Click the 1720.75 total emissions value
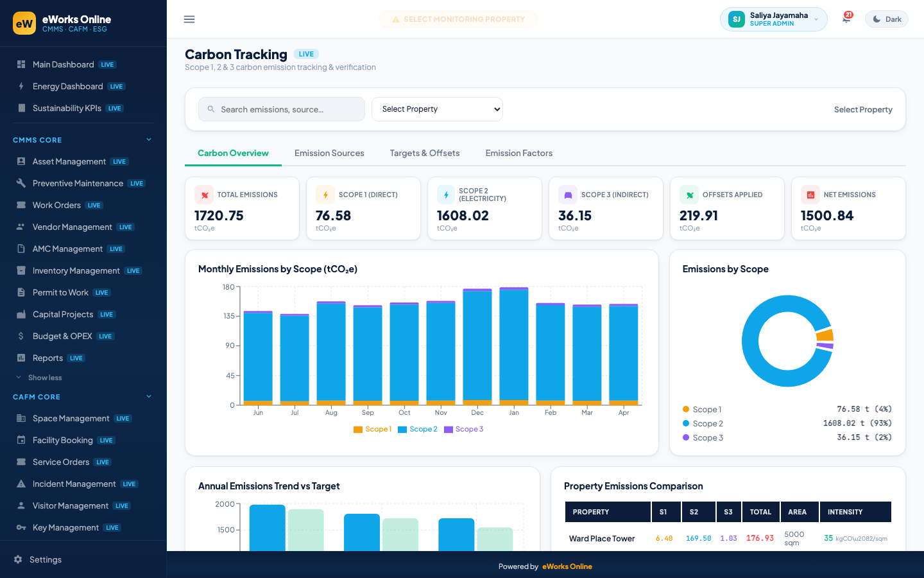 (219, 216)
